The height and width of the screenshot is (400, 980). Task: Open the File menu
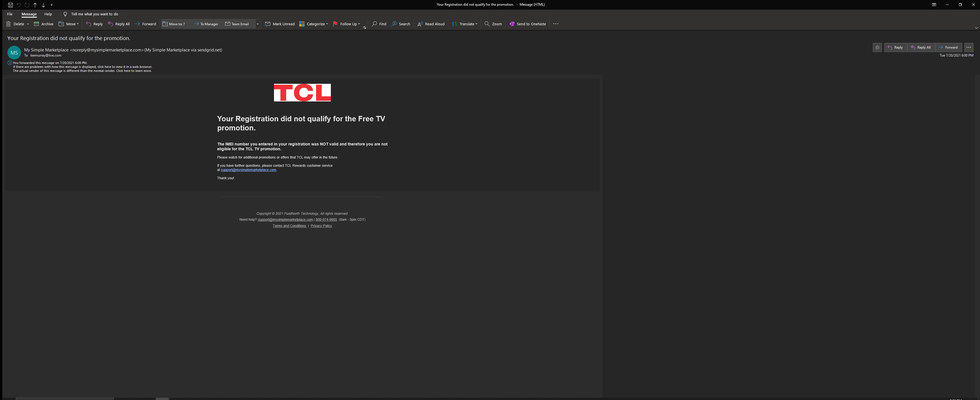(10, 14)
